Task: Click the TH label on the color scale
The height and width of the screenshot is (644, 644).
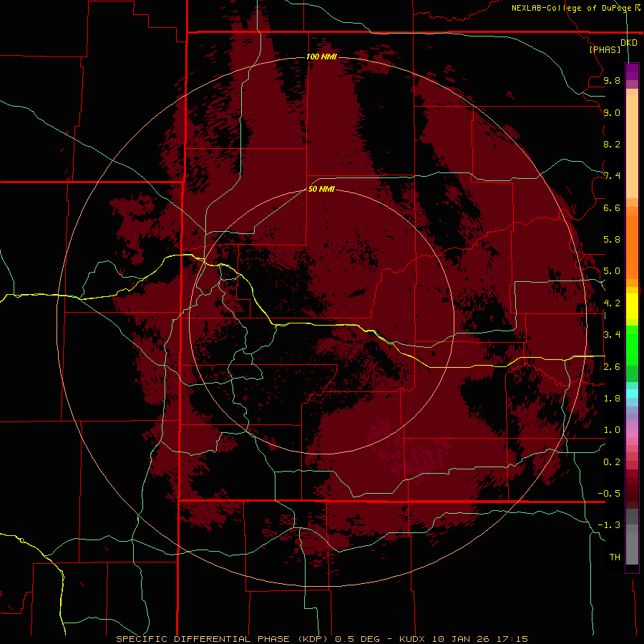Action: (615, 557)
